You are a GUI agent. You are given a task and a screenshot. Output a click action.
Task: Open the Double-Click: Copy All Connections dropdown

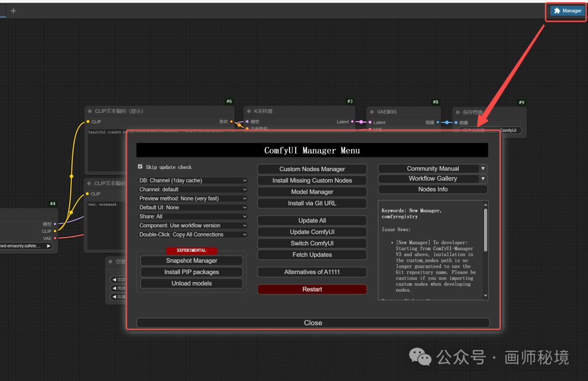pos(193,234)
